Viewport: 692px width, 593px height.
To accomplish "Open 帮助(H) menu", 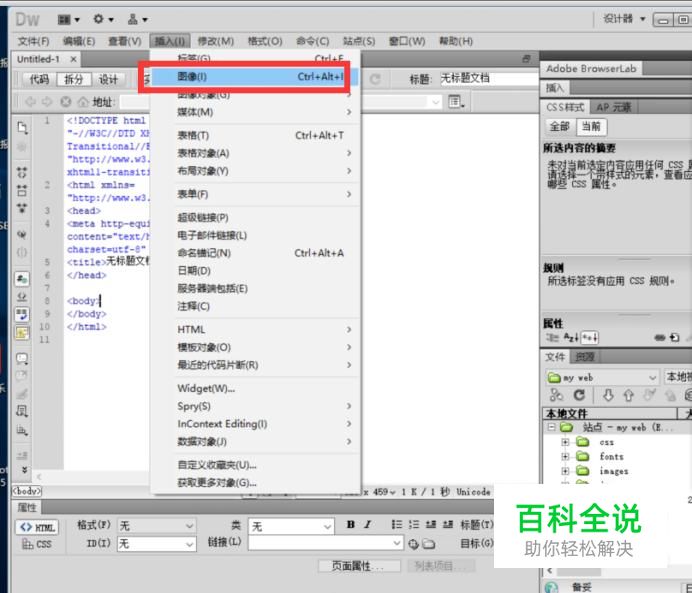I will point(455,41).
